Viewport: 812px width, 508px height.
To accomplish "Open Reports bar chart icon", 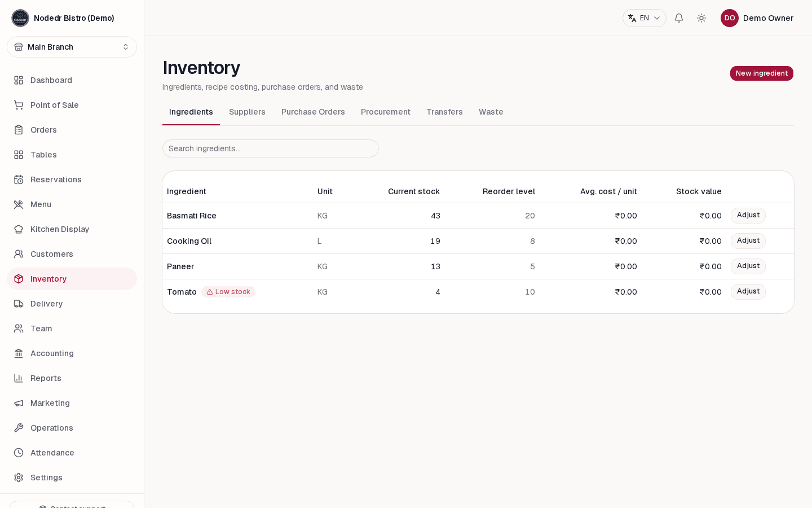I will (x=19, y=378).
